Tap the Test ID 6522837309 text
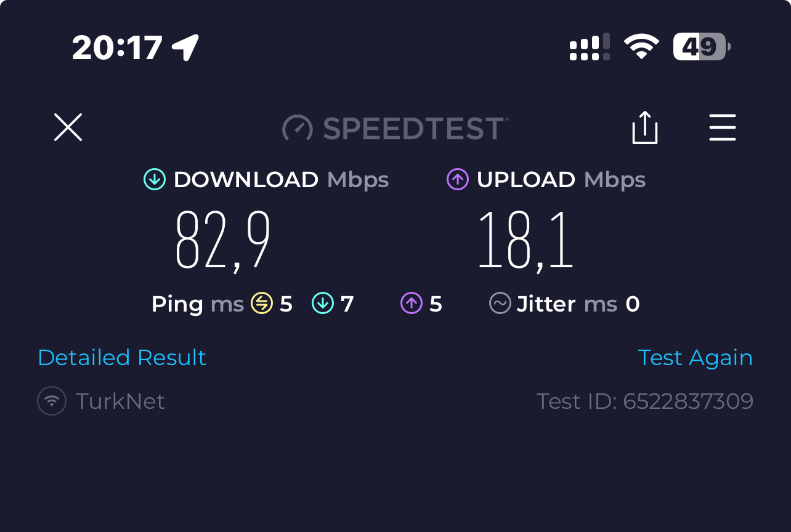The width and height of the screenshot is (791, 532). 645,401
